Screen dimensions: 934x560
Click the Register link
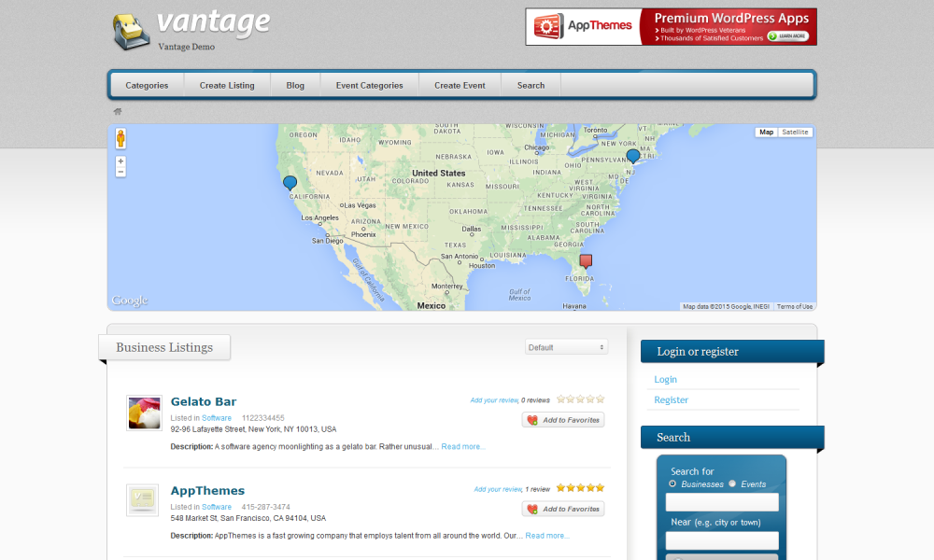click(672, 399)
